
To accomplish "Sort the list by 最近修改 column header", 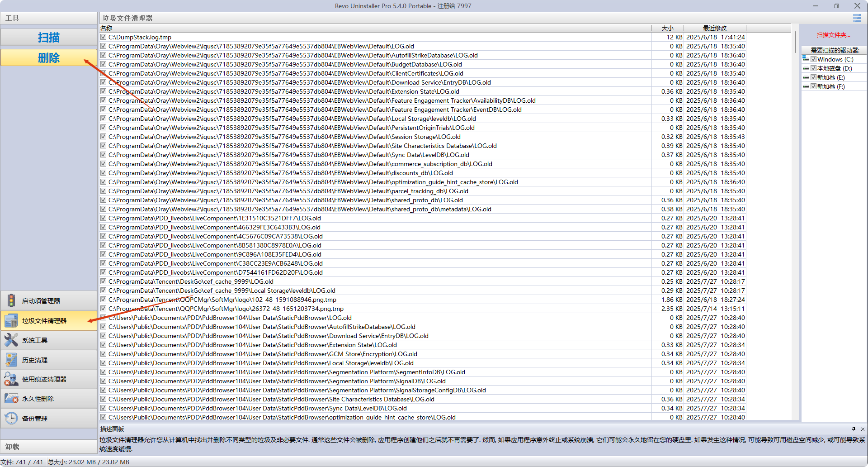I will [714, 28].
